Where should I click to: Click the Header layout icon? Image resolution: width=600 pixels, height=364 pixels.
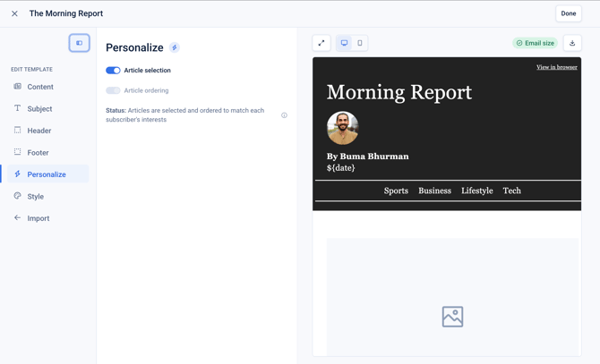pyautogui.click(x=18, y=130)
